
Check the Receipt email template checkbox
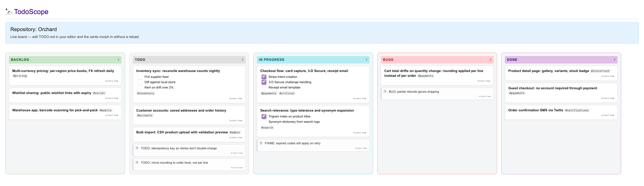pos(264,87)
